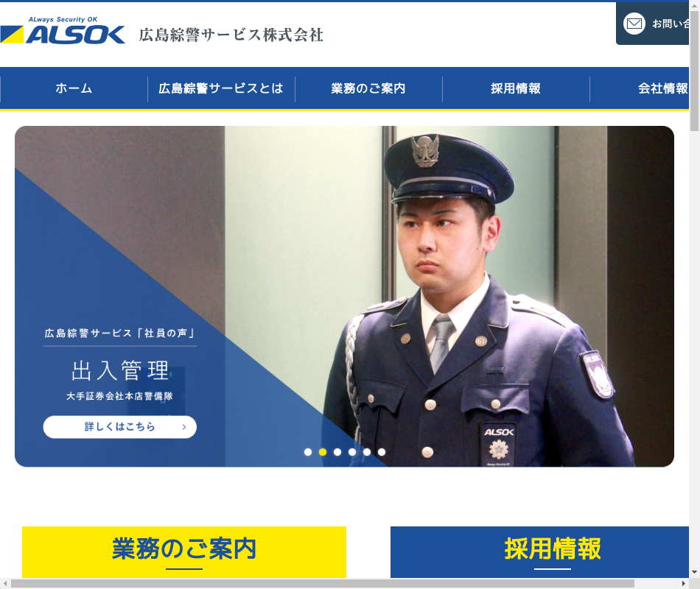This screenshot has height=589, width=700.
Task: Open the ホーム menu item
Action: (74, 88)
